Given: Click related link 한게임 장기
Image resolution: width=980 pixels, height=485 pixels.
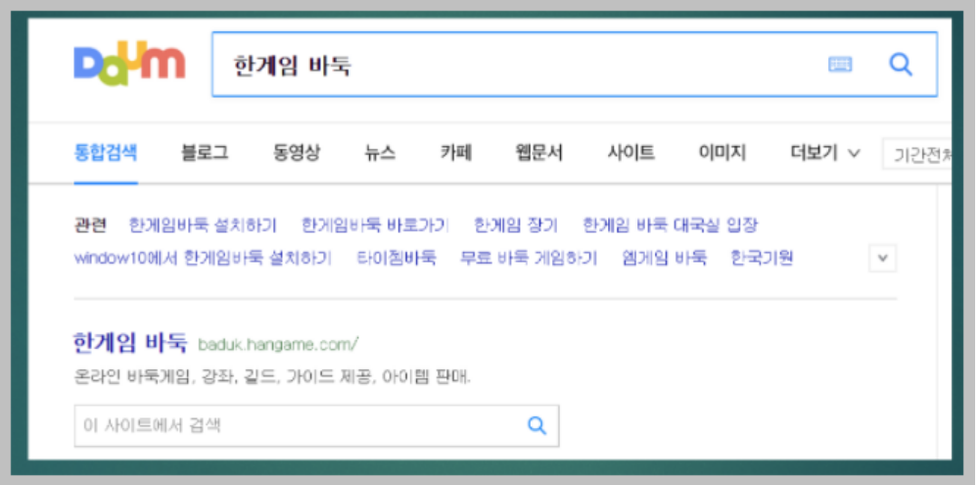Looking at the screenshot, I should pos(516,225).
